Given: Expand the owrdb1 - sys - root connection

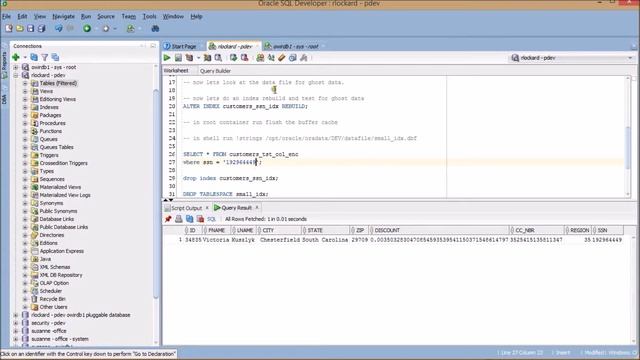Looking at the screenshot, I should tap(16, 67).
